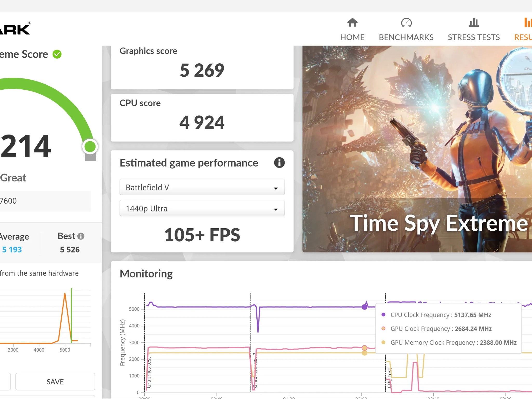The width and height of the screenshot is (532, 399).
Task: Click the Monitoring heading
Action: [x=146, y=274]
